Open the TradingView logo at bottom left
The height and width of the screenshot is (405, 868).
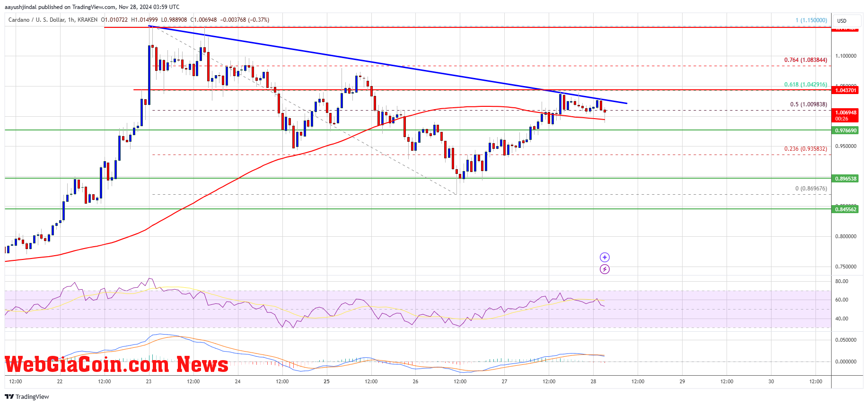[27, 396]
